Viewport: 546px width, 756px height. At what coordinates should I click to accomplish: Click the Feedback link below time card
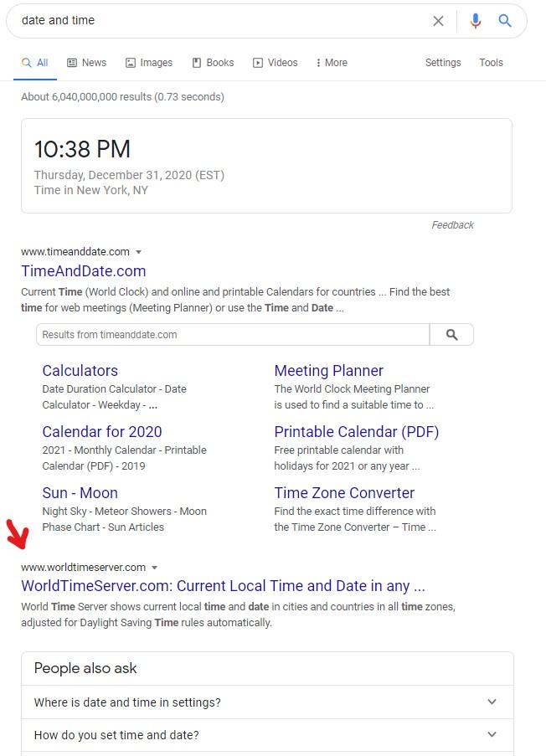pos(452,225)
